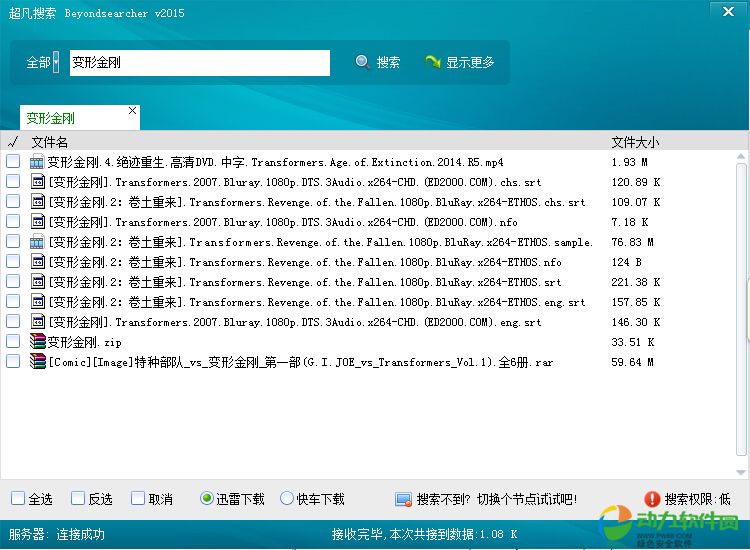Click the switch-node icon beside 搜索不到
750x550 pixels.
click(403, 499)
